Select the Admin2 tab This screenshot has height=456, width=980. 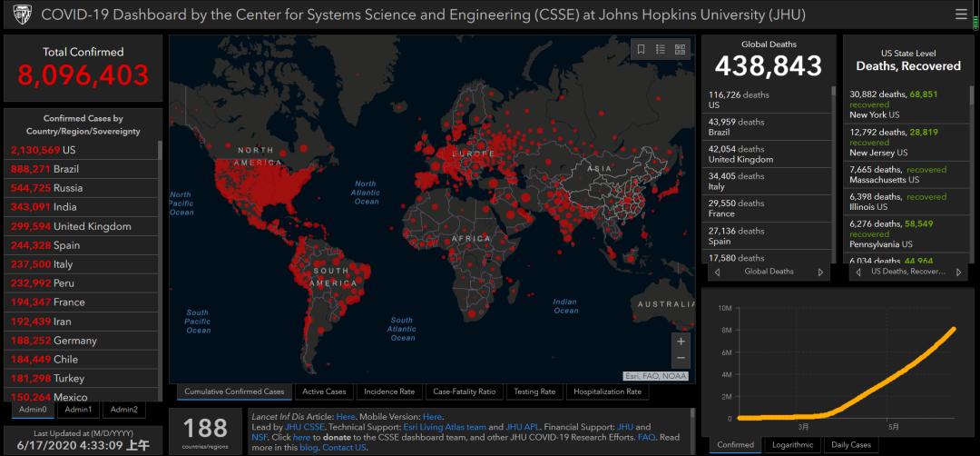tap(123, 409)
